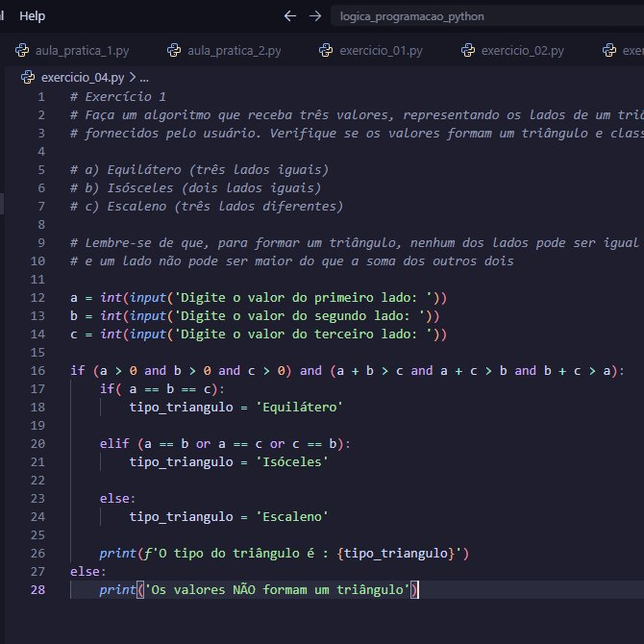Click the string 'Isóceles' on line 21
Image resolution: width=644 pixels, height=644 pixels.
coord(291,462)
